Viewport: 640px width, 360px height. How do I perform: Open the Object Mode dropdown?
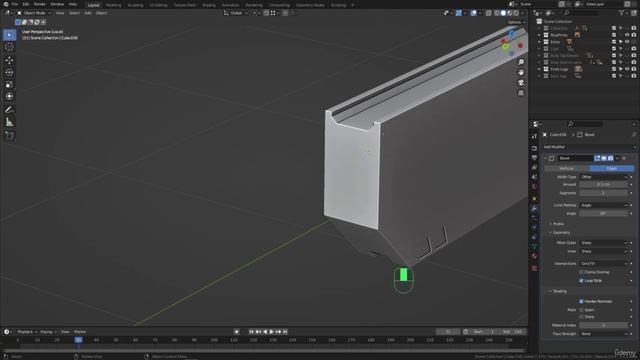[34, 13]
